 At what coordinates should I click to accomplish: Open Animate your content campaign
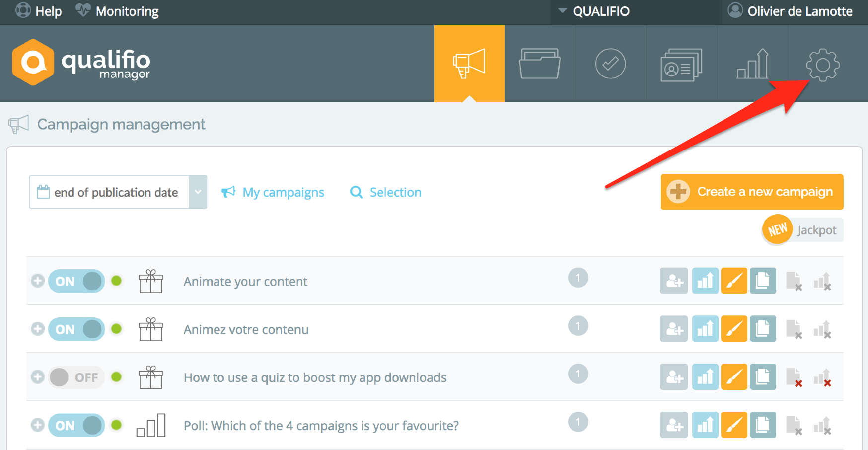(x=246, y=282)
